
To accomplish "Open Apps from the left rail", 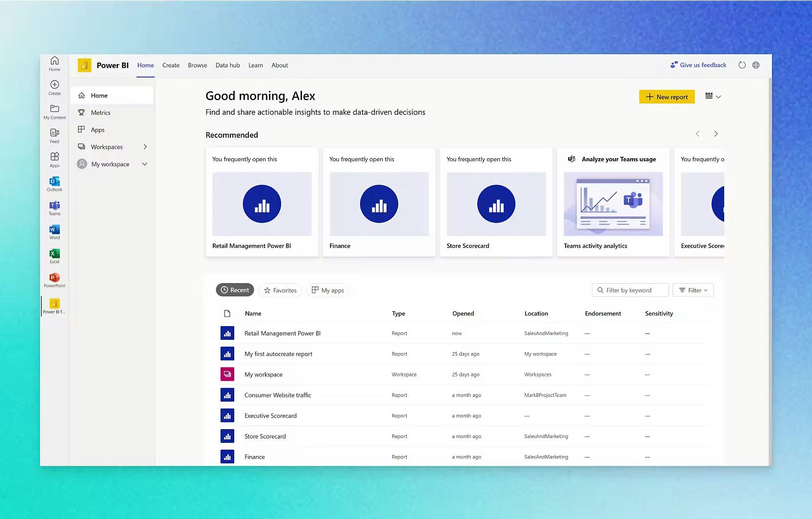I will coord(54,160).
